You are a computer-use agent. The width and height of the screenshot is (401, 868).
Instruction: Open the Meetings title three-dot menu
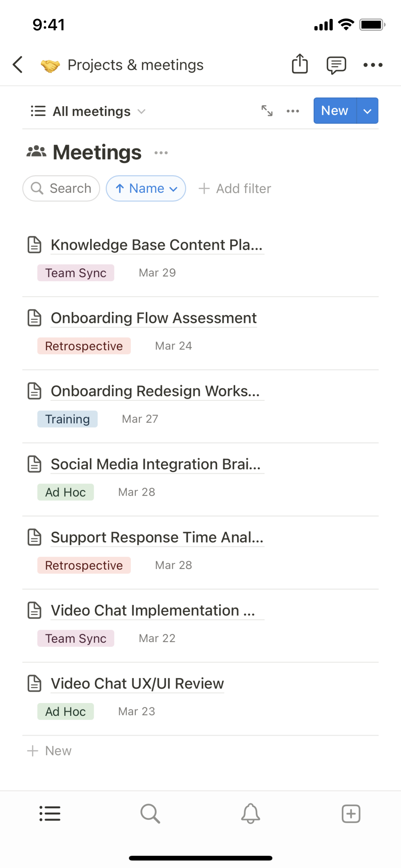161,153
